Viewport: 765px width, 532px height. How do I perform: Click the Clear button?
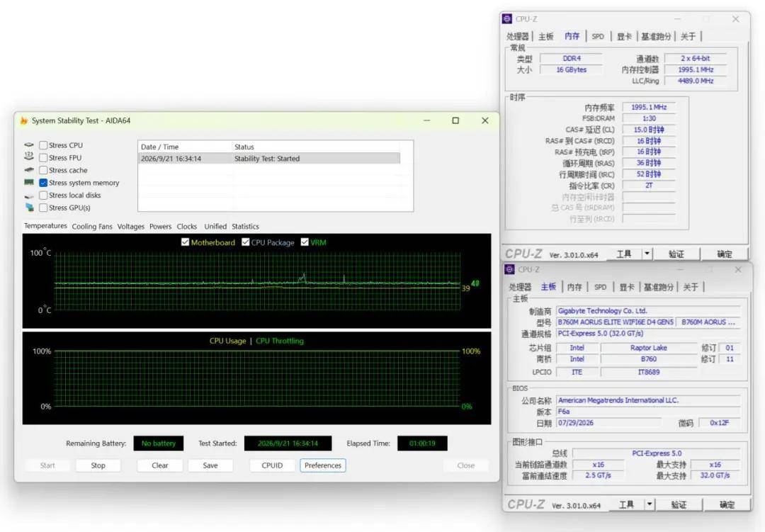(x=160, y=465)
